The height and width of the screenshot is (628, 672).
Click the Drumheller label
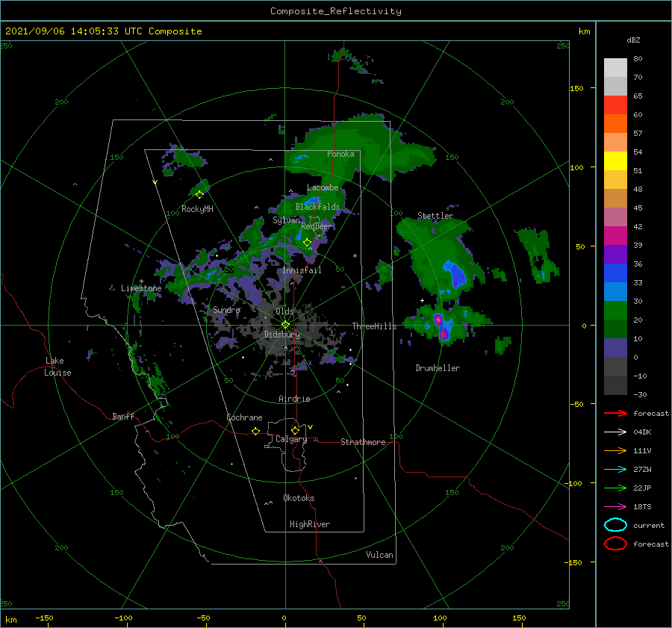tap(438, 368)
